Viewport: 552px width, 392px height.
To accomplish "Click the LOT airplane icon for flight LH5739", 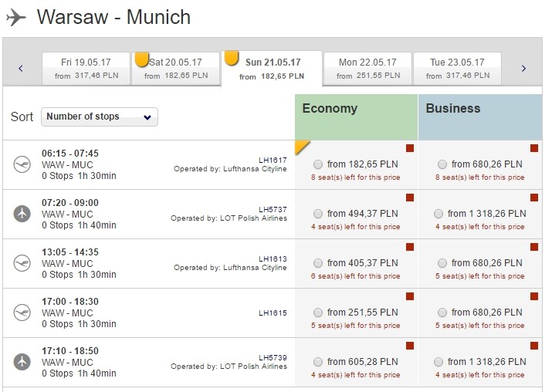I will pyautogui.click(x=22, y=362).
